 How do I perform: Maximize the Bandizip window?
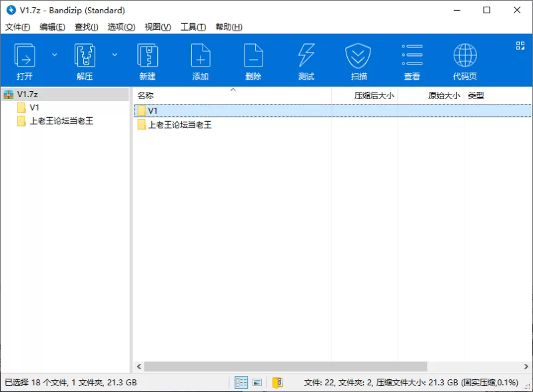pyautogui.click(x=487, y=10)
